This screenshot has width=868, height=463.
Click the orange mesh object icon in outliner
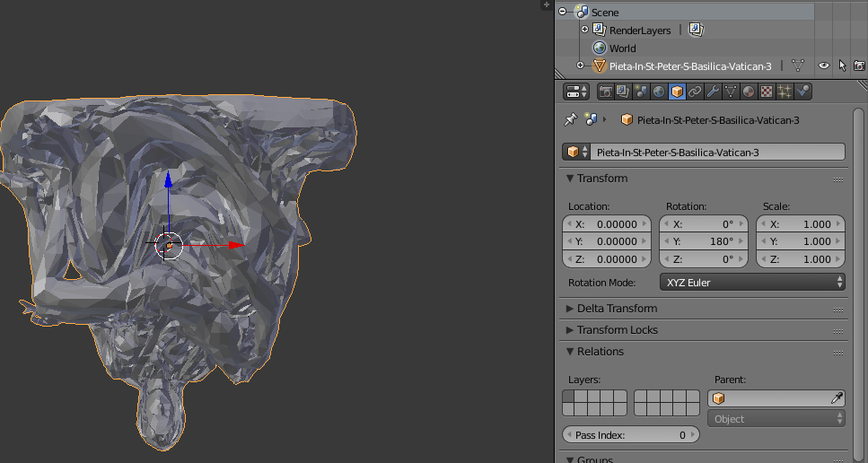(x=599, y=66)
